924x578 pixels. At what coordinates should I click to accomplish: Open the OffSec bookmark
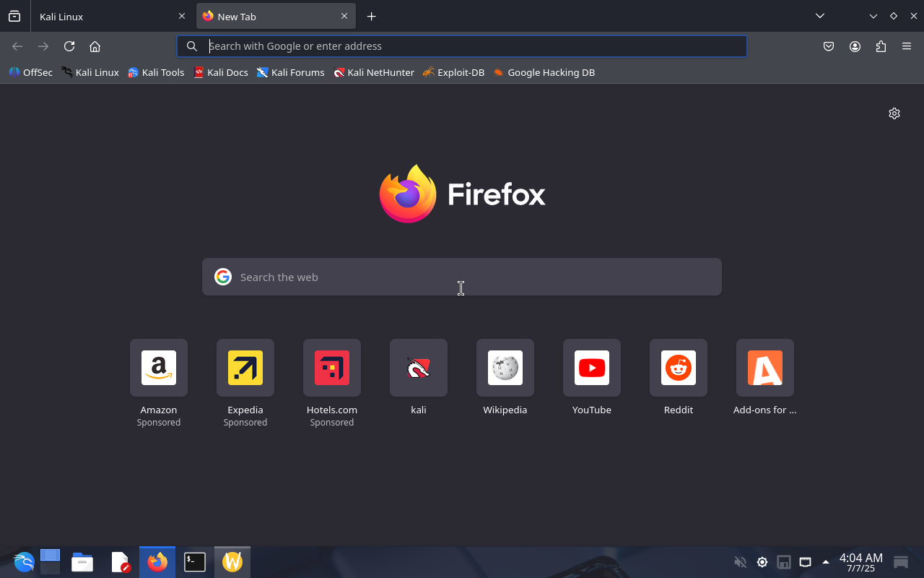[x=30, y=72]
